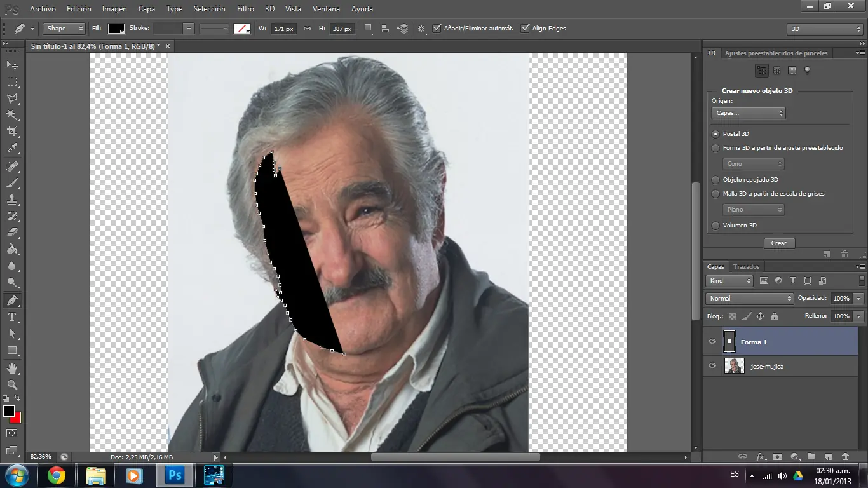This screenshot has height=488, width=868.
Task: Show 3D lights filter bulb icon
Action: [808, 71]
